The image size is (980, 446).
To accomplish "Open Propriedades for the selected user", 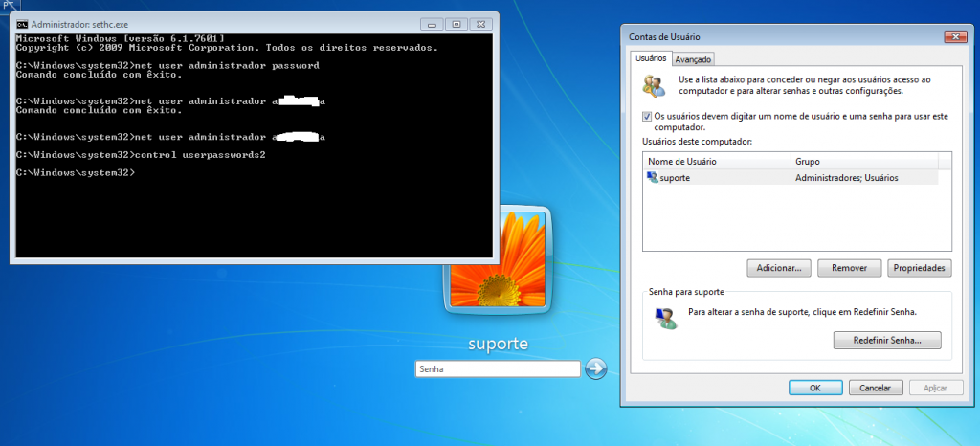I will pyautogui.click(x=920, y=268).
